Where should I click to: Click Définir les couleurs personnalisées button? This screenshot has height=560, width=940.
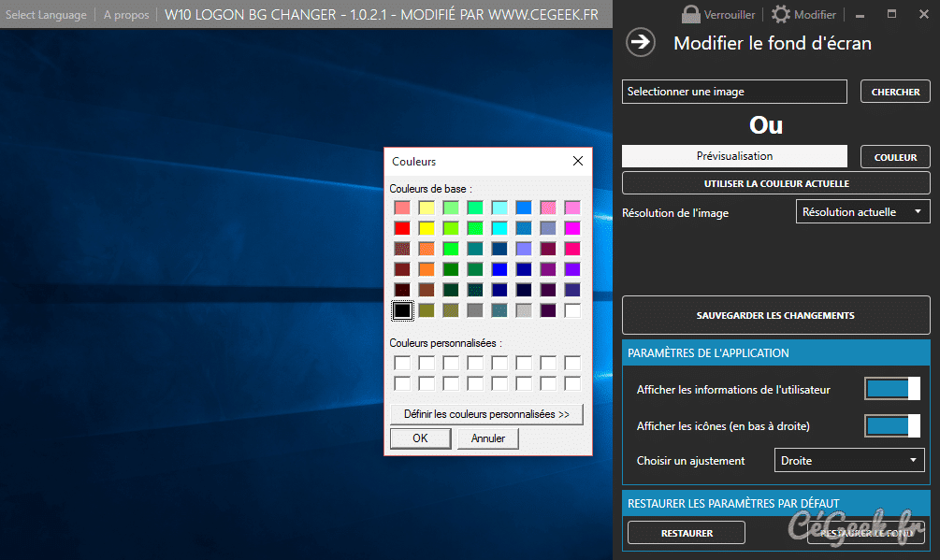coord(486,414)
